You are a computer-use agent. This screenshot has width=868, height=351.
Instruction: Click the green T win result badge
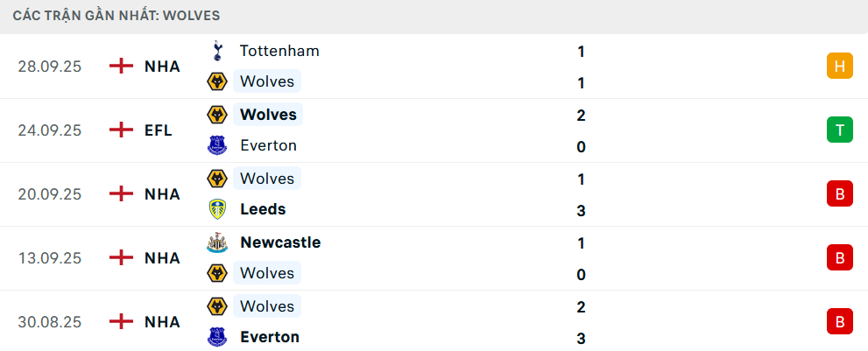(x=839, y=130)
